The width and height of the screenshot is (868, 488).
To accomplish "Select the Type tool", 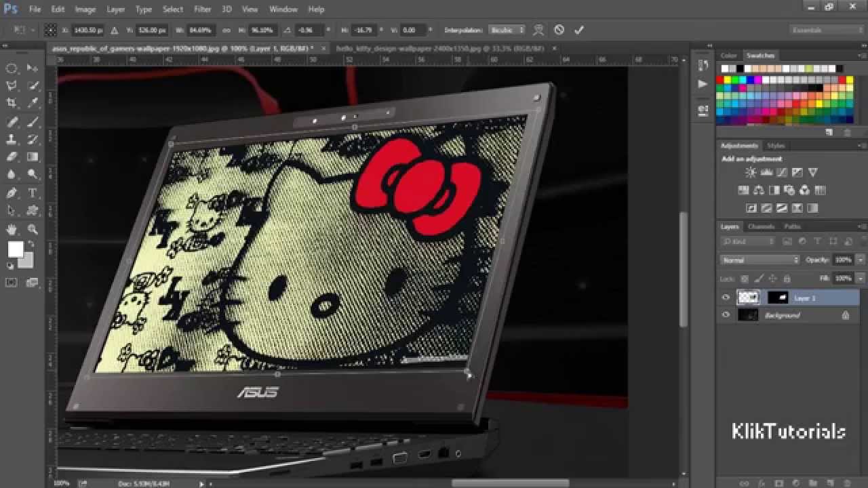I will (33, 193).
